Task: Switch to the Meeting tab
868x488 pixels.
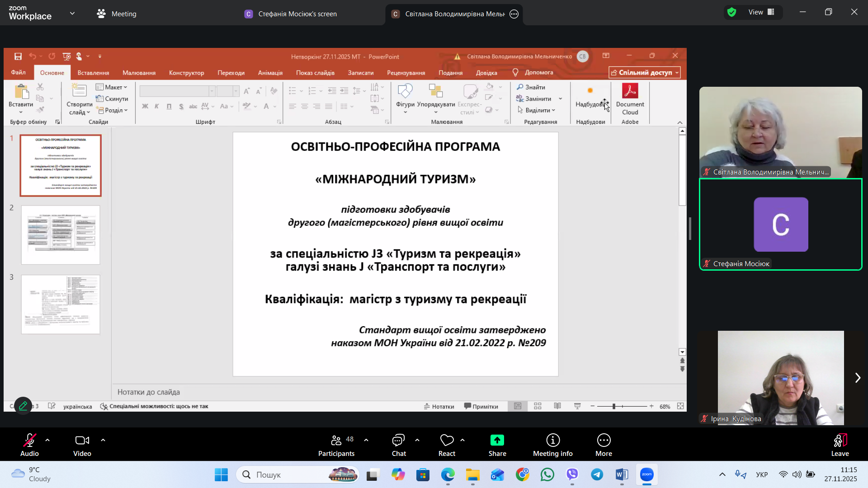Action: coord(117,14)
